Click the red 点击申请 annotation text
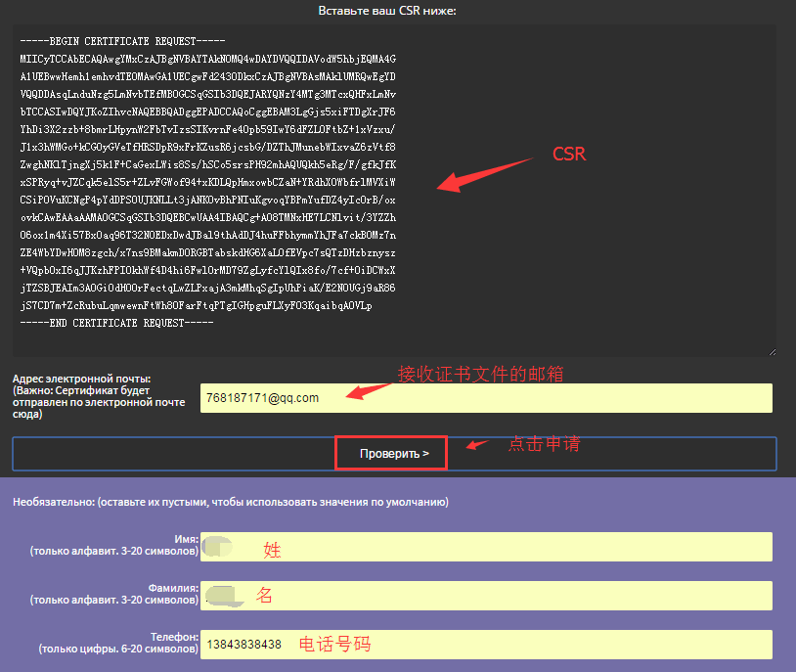Screen dimensions: 796x672 tap(544, 444)
